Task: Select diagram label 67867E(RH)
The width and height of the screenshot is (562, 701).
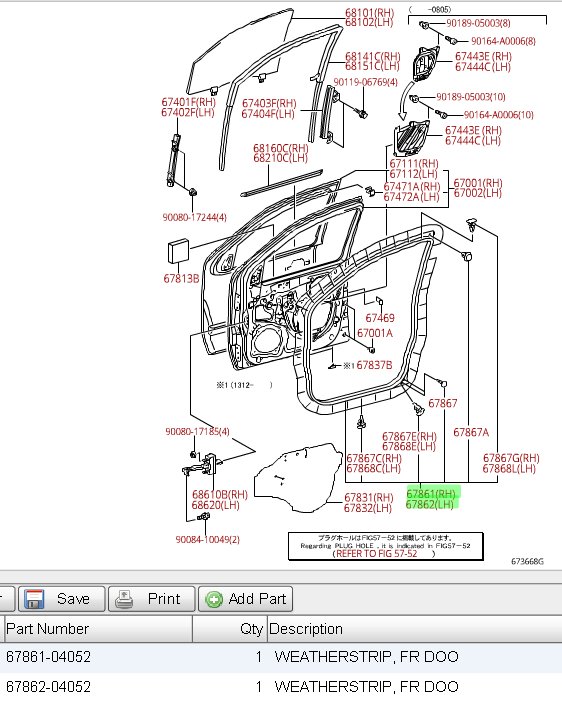Action: (x=409, y=436)
